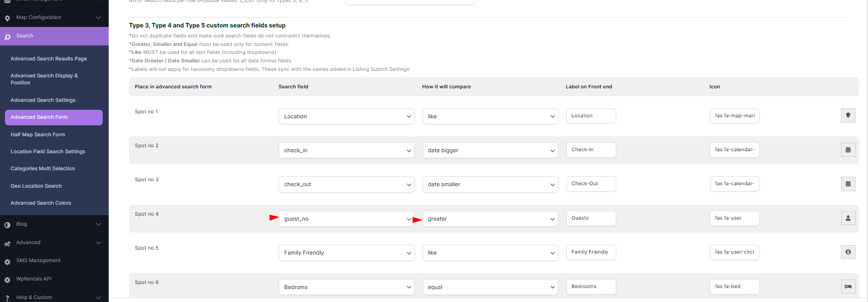Screen dimensions: 868x302
Task: Go to Half Map Search Form
Action: [x=38, y=135]
